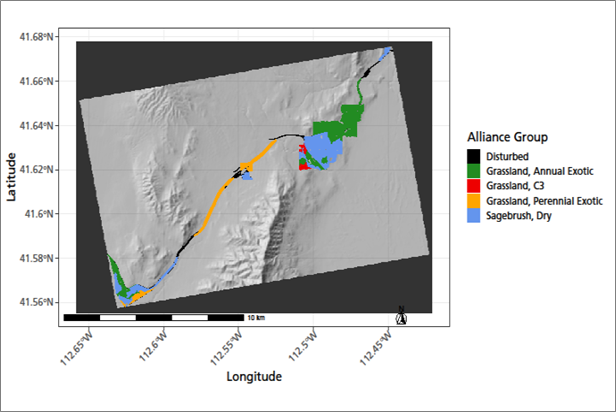Click the black Disturbed legend swatch
Image resolution: width=616 pixels, height=412 pixels.
coord(474,156)
